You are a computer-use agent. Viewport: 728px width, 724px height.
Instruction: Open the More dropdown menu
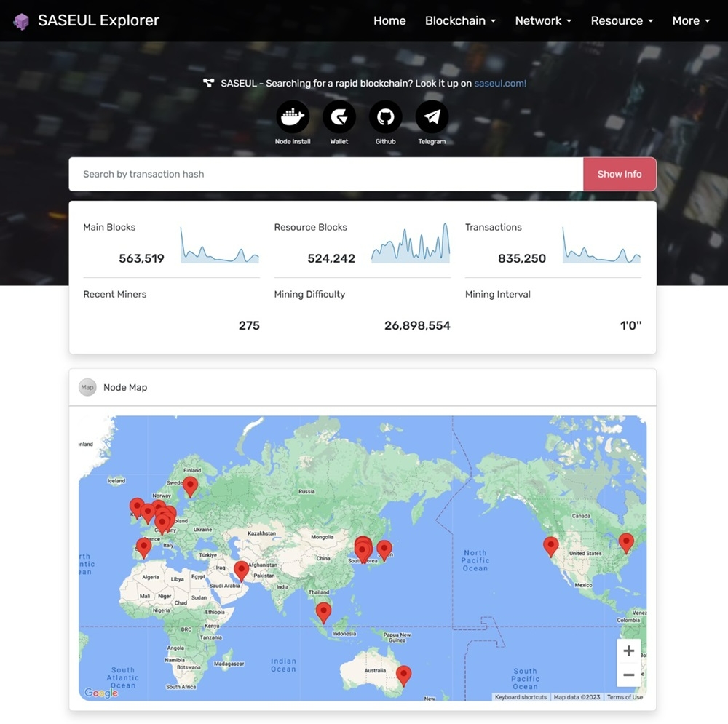690,21
